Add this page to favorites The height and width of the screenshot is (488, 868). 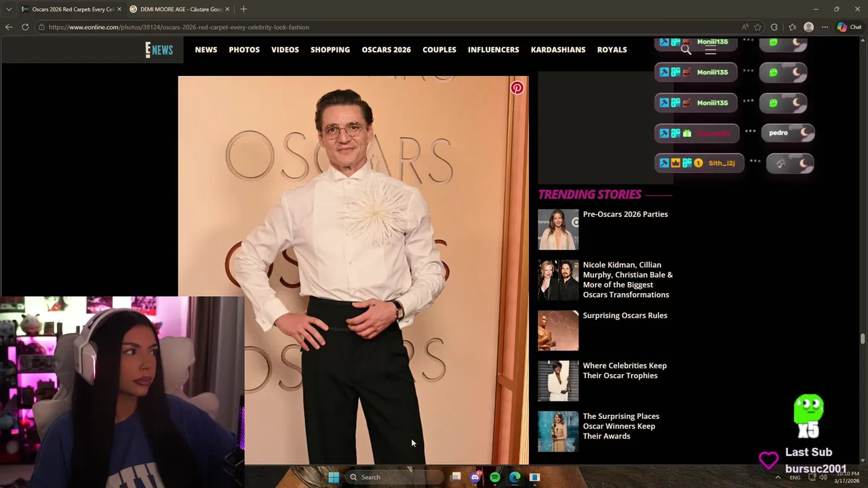(757, 27)
